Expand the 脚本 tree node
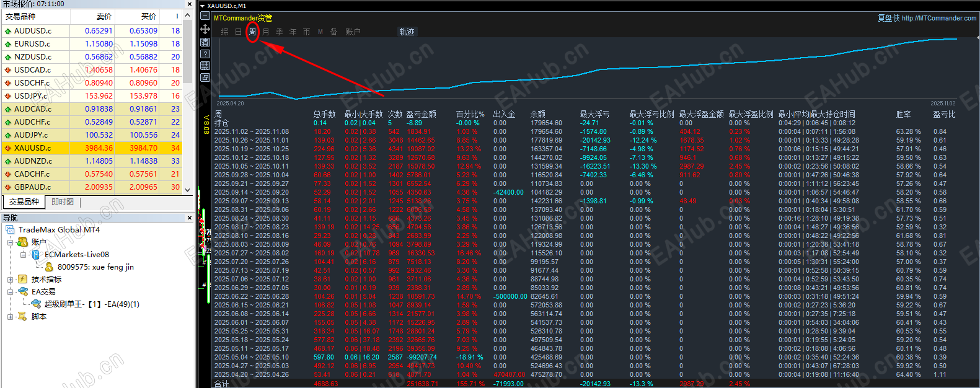The height and width of the screenshot is (388, 980). point(11,317)
